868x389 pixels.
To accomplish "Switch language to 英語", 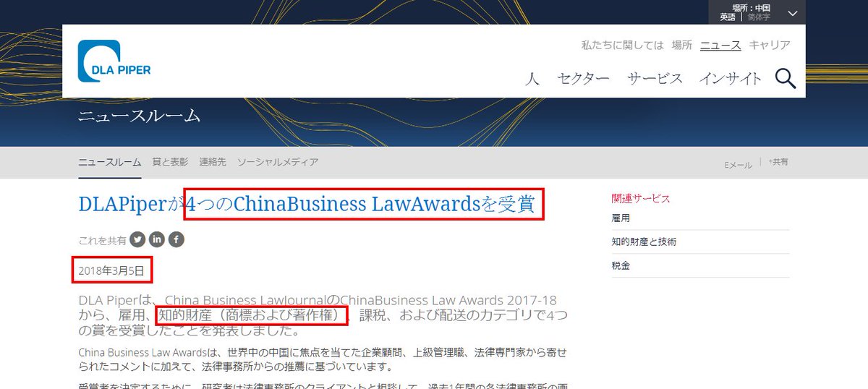I will (x=727, y=17).
